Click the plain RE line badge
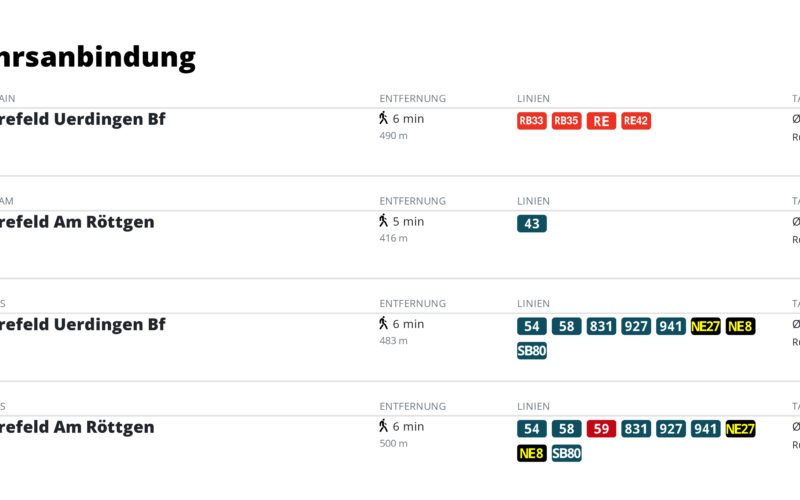 pos(601,121)
